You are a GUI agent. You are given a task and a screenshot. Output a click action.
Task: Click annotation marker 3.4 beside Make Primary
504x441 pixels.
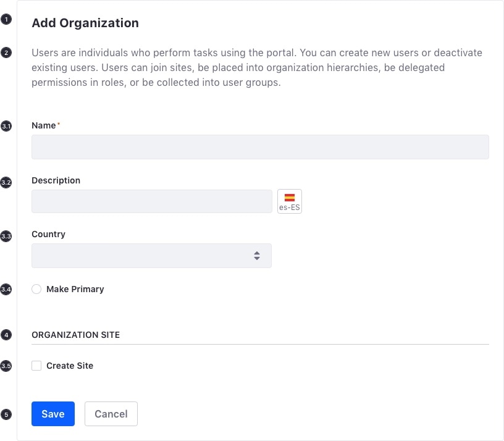point(6,289)
